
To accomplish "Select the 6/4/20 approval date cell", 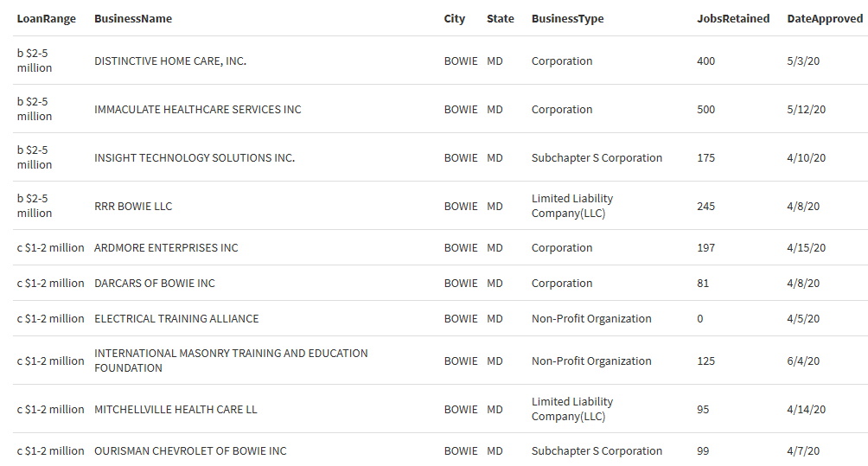I will click(803, 361).
